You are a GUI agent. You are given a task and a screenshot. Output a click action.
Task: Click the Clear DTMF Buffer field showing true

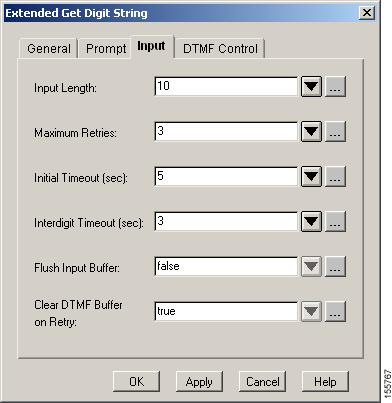pyautogui.click(x=226, y=311)
